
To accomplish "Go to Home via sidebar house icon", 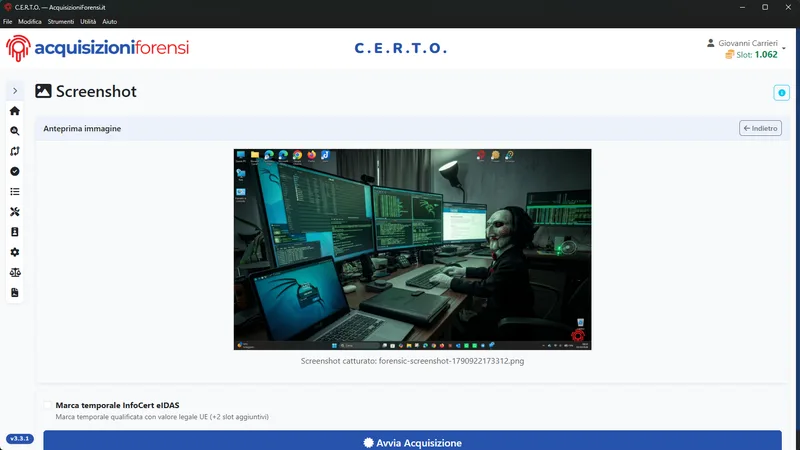I will click(x=15, y=111).
